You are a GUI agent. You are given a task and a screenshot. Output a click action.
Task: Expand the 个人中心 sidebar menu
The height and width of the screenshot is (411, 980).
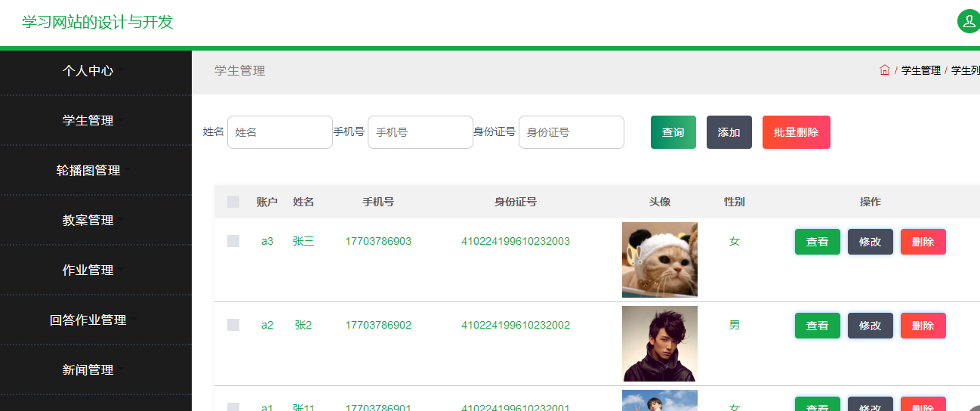coord(96,71)
